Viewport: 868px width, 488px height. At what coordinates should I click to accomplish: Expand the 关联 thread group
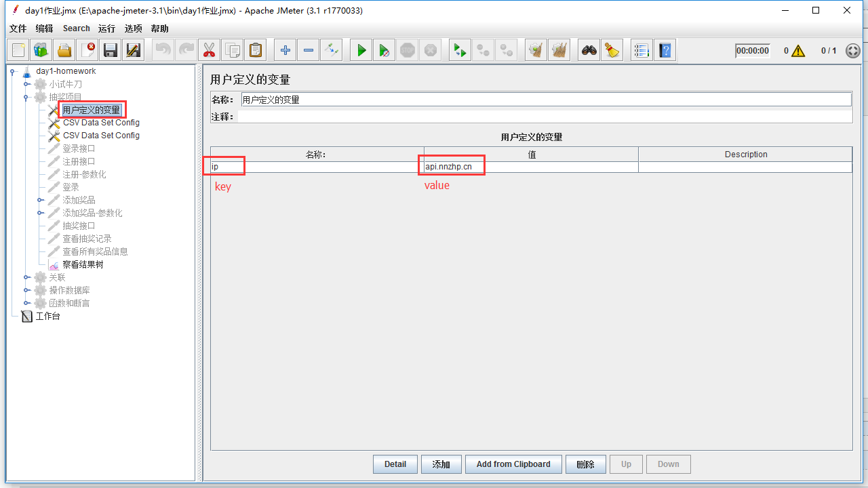tap(26, 277)
